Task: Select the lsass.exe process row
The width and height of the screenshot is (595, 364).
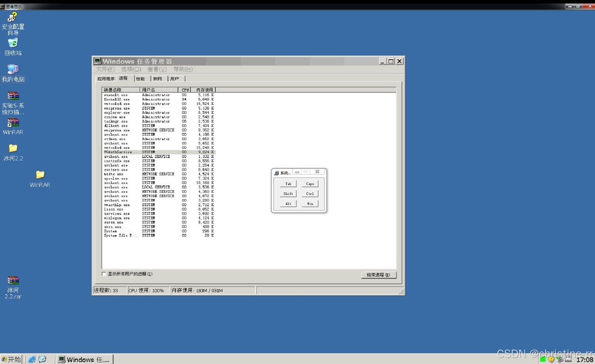Action: coord(159,209)
